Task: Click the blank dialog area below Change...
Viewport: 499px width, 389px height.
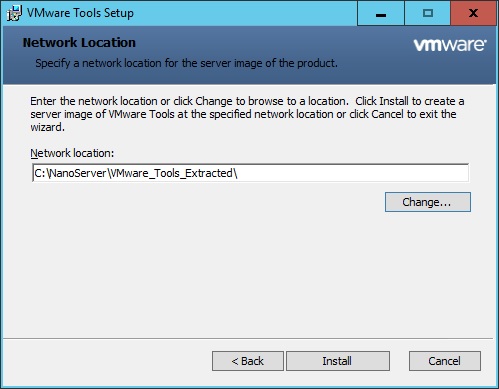Action: tap(248, 273)
